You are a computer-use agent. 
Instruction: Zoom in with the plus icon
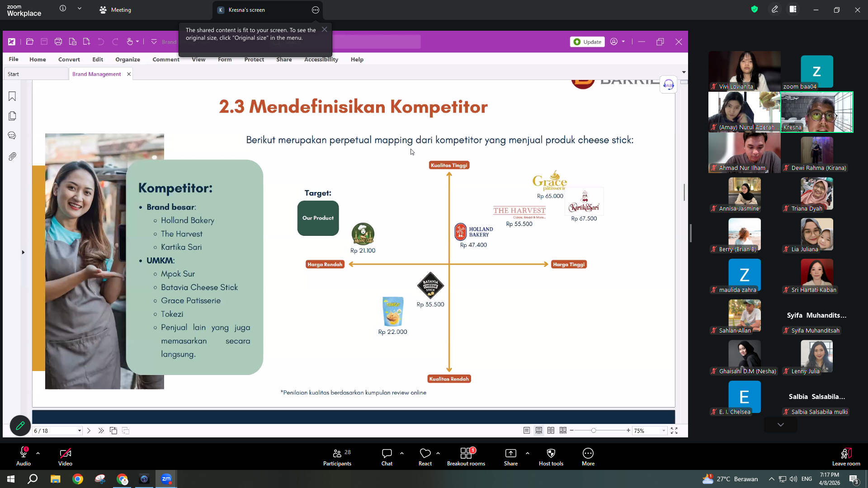(628, 431)
